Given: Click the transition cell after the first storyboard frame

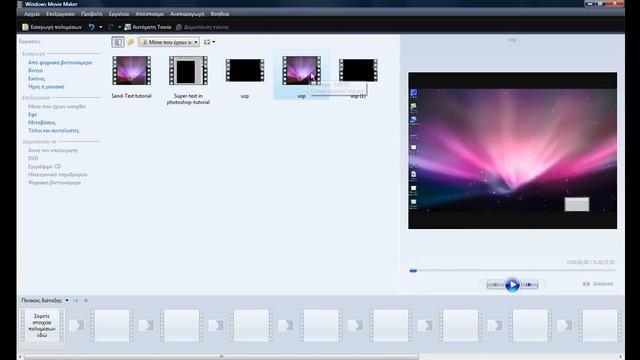Looking at the screenshot, I should (x=77, y=325).
